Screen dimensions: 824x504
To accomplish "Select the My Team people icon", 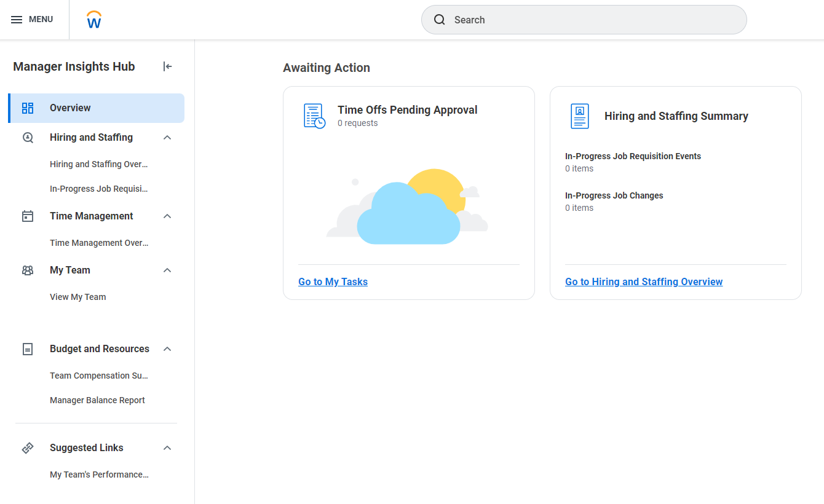I will [27, 270].
